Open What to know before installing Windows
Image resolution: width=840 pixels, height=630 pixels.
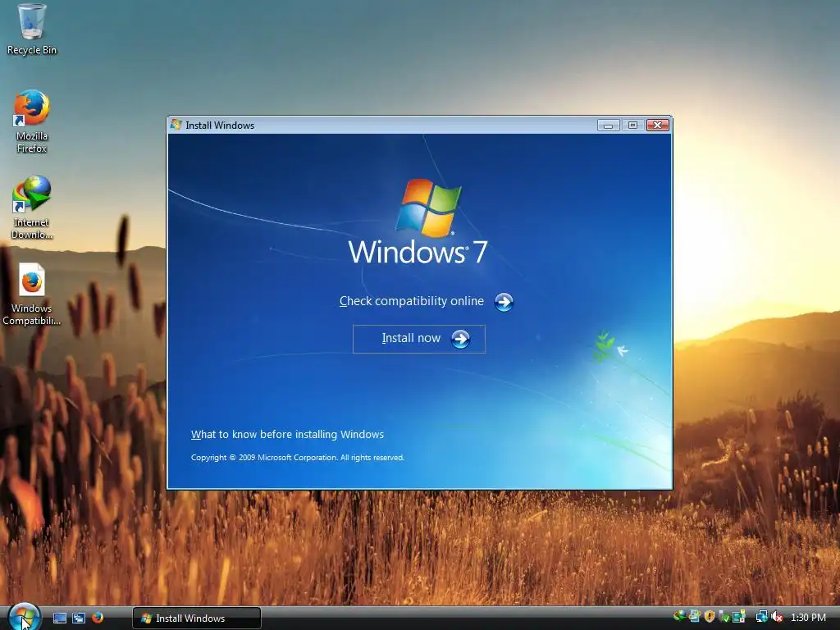[287, 435]
